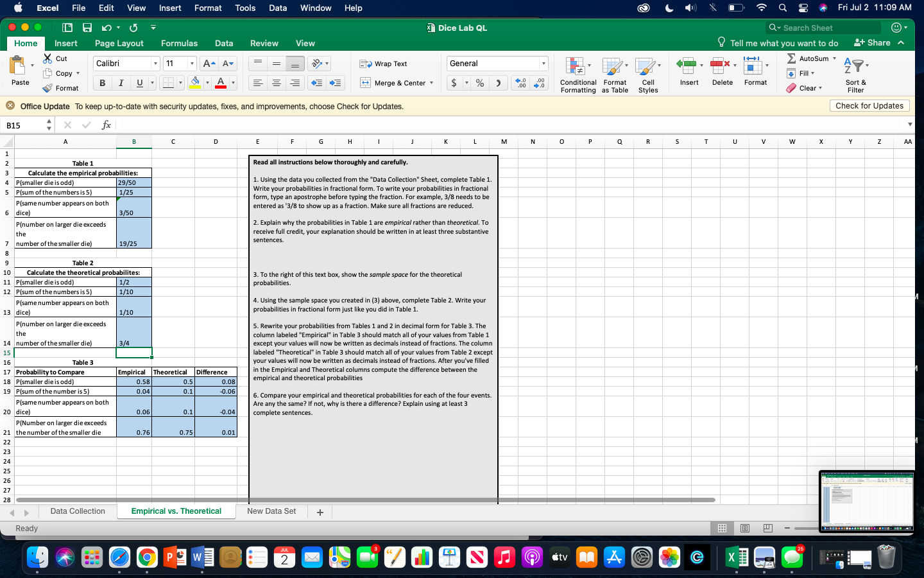Open Cell Styles gallery
The width and height of the screenshot is (924, 578).
pyautogui.click(x=648, y=74)
